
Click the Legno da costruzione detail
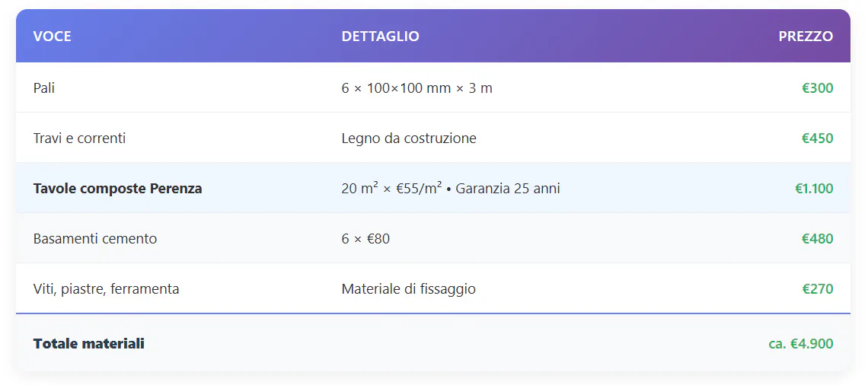(409, 138)
